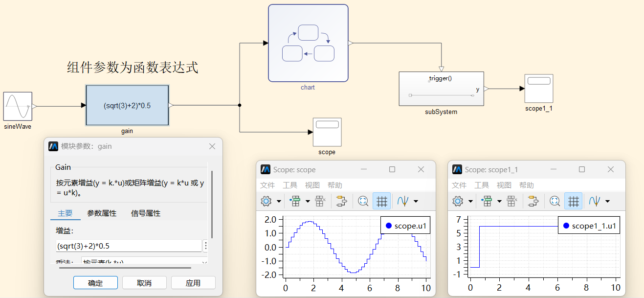Image resolution: width=644 pixels, height=298 pixels.
Task: Expand settings gear dropdown arrow in Scope: scope1_1
Action: pyautogui.click(x=470, y=201)
